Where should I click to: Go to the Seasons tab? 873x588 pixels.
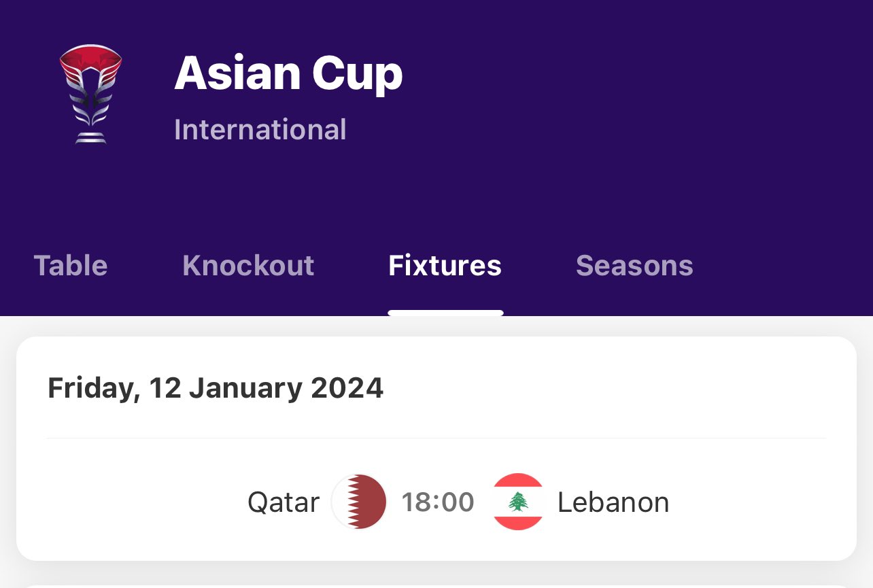click(634, 265)
